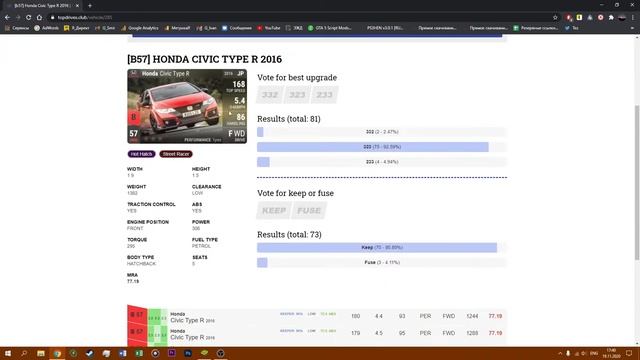This screenshot has width=640, height=360.
Task: Click the page's vertical scrollbar thumb
Action: pos(637,182)
